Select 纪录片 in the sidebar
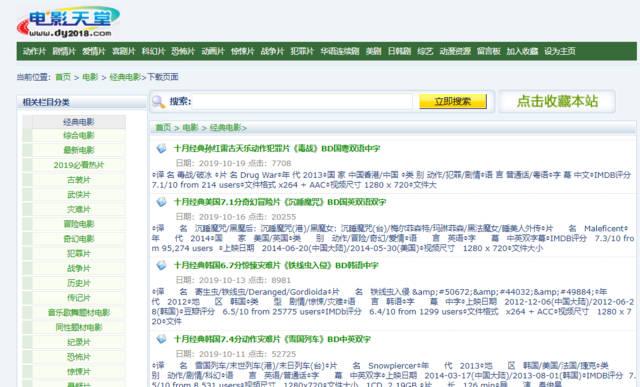This screenshot has width=640, height=387. point(79,342)
